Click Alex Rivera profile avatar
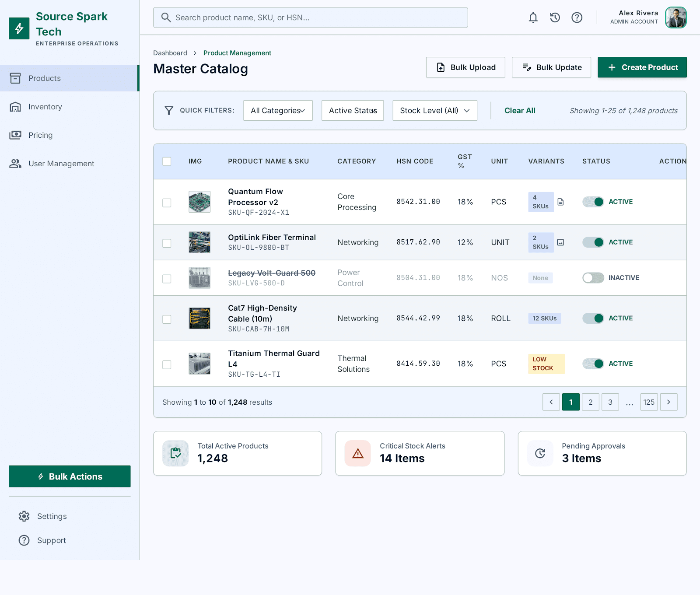The width and height of the screenshot is (700, 595). click(676, 17)
